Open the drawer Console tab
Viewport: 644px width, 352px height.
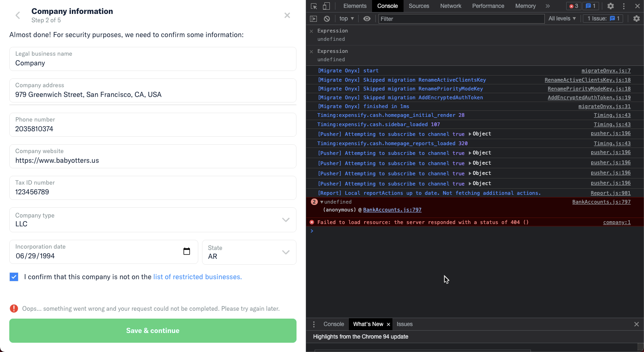[334, 324]
